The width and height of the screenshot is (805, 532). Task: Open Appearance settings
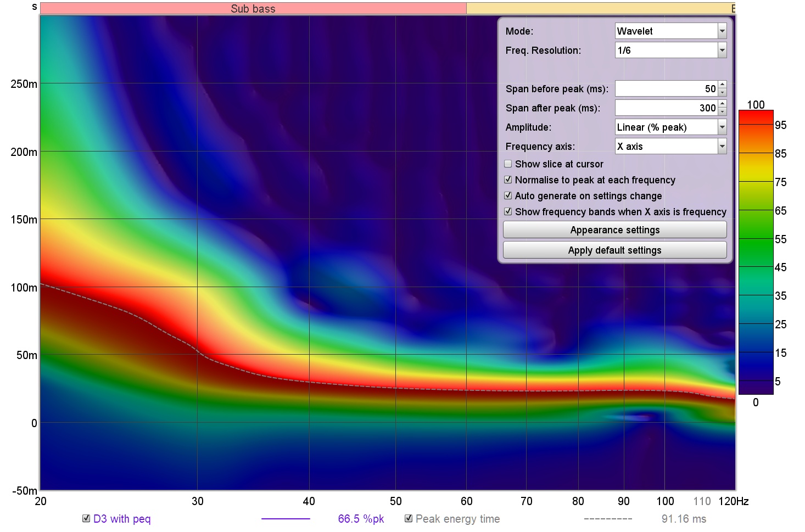[615, 230]
